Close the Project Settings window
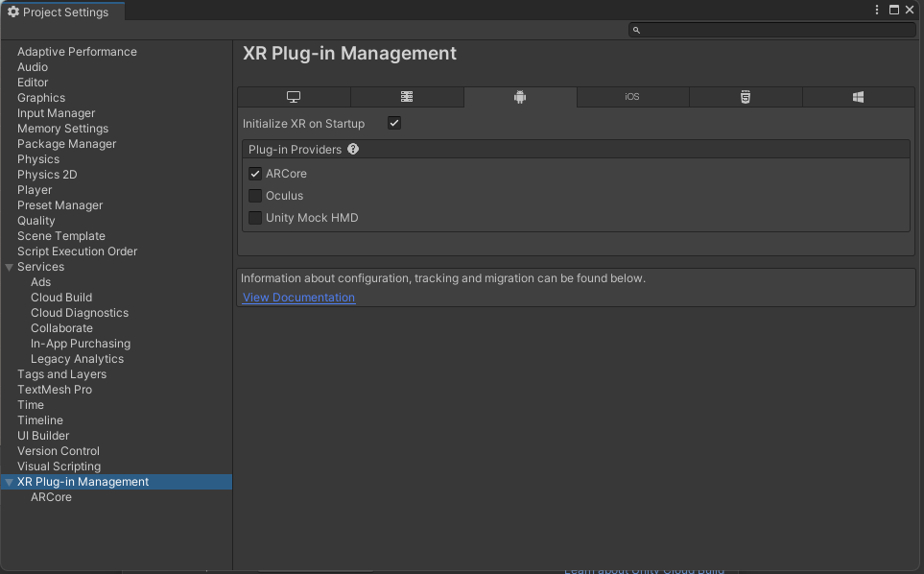The width and height of the screenshot is (924, 574). tap(910, 10)
